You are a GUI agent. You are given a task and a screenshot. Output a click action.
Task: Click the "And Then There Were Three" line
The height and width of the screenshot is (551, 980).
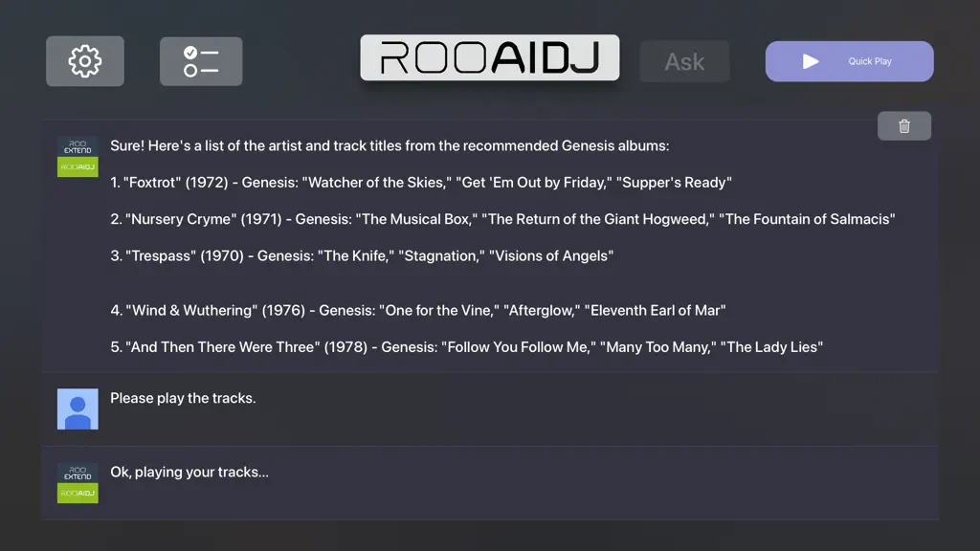(467, 347)
